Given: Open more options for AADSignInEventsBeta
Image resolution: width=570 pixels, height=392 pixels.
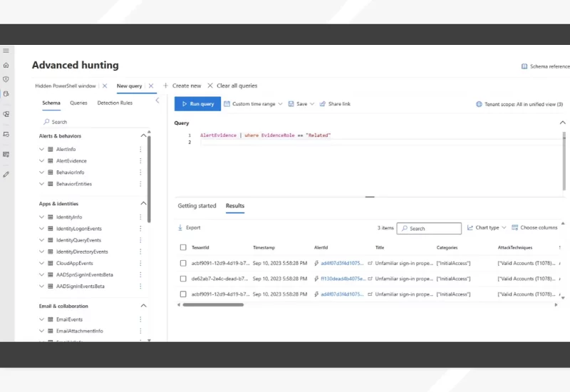Looking at the screenshot, I should pyautogui.click(x=140, y=287).
